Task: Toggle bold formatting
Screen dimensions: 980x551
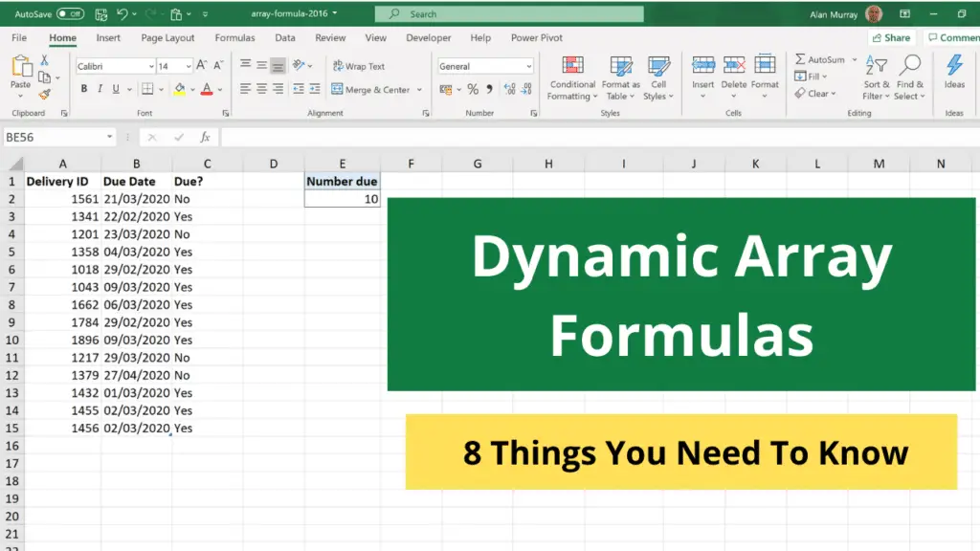Action: point(84,89)
